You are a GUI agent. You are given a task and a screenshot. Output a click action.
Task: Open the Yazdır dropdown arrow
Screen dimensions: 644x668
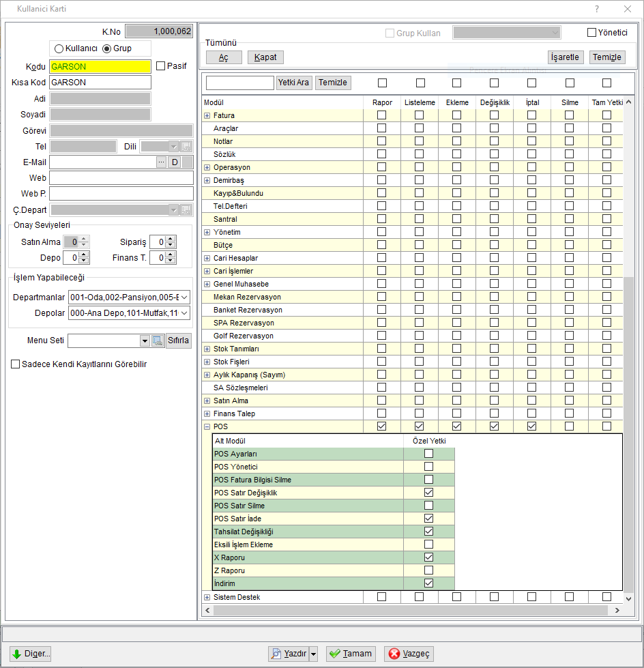click(x=314, y=654)
